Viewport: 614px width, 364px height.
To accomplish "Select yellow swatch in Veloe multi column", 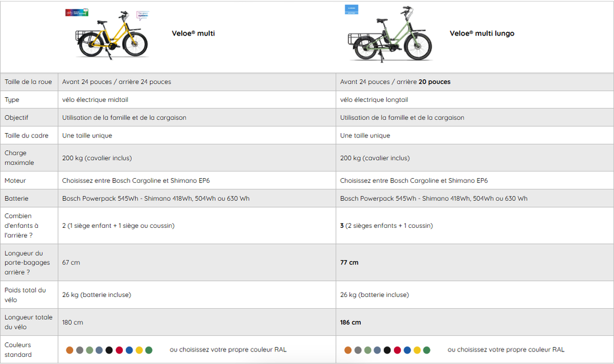I will [139, 350].
